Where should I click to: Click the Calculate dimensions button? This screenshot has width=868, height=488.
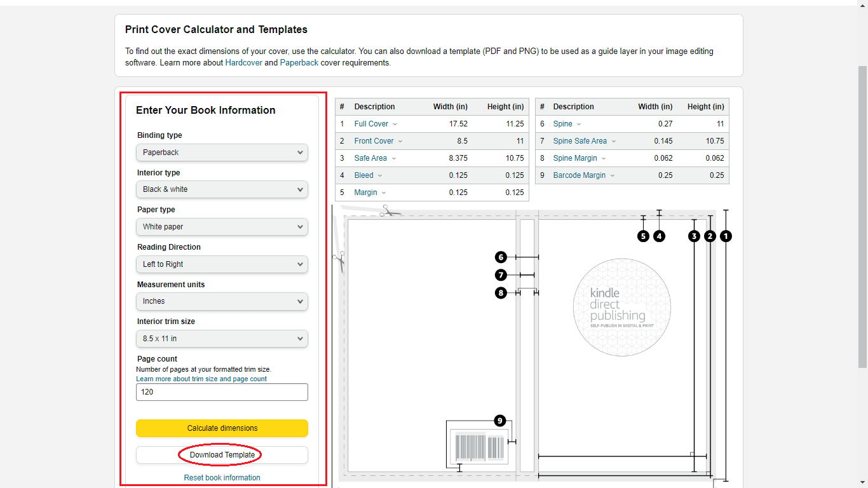coord(222,428)
